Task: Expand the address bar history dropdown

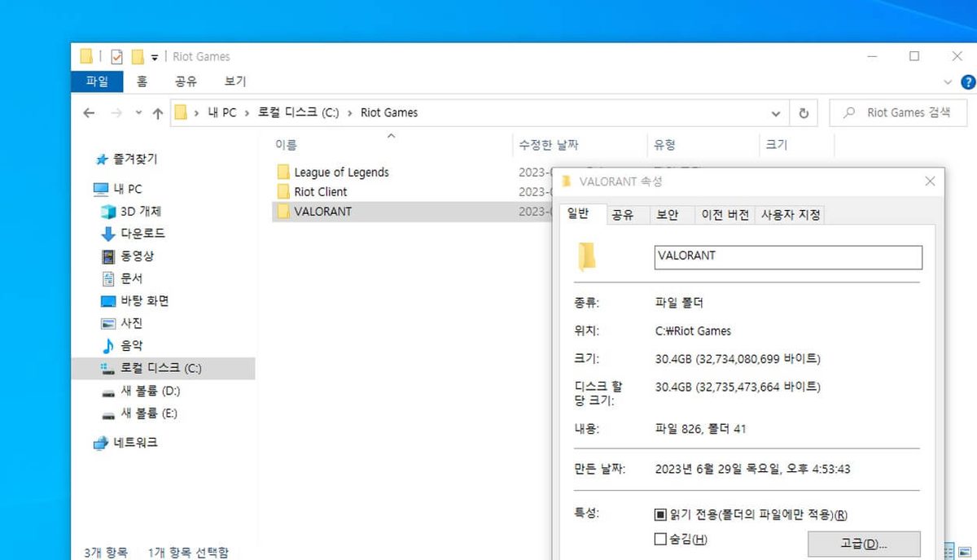Action: pos(775,113)
